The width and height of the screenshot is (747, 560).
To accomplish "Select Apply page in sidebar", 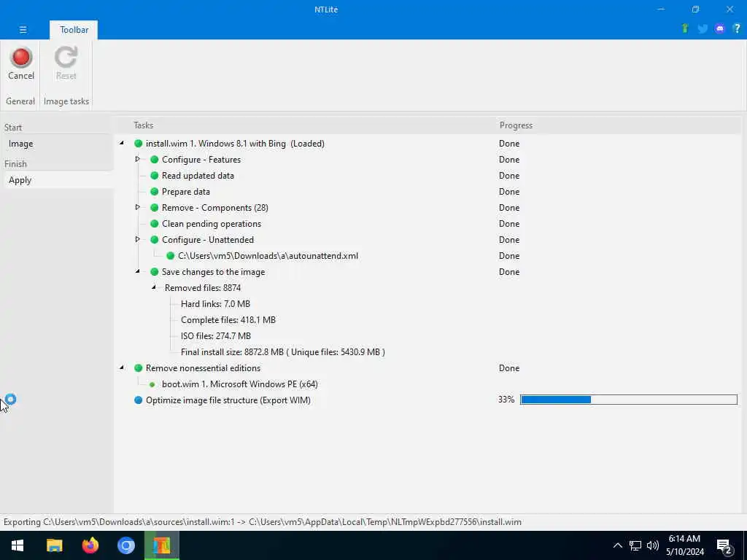I will (x=58, y=180).
